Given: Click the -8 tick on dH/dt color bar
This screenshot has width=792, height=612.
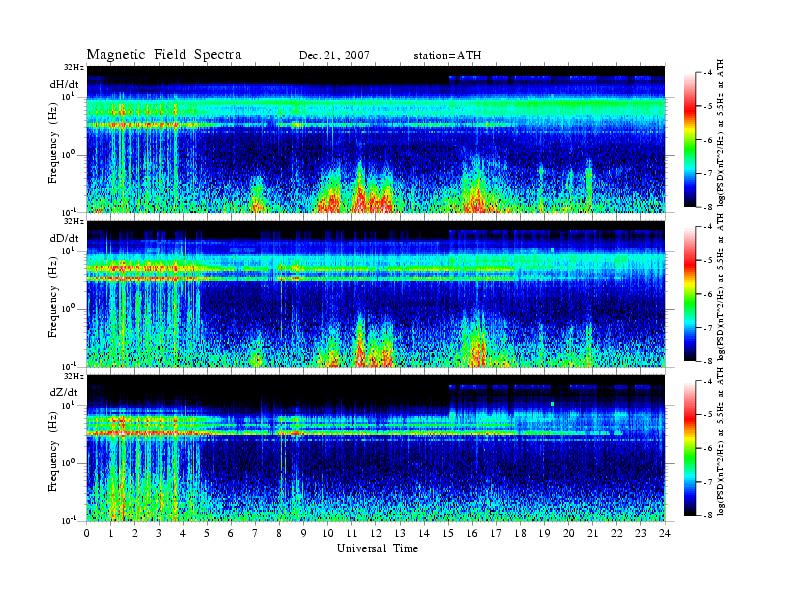Looking at the screenshot, I should (708, 207).
